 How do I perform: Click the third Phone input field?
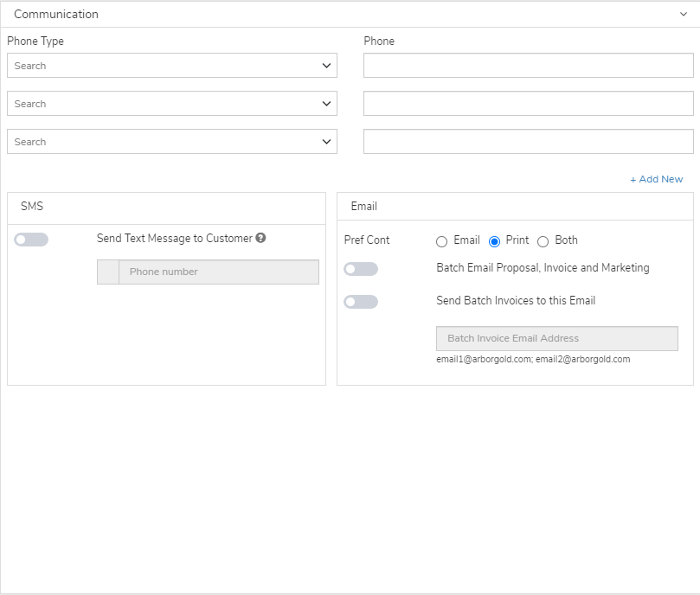tap(529, 142)
